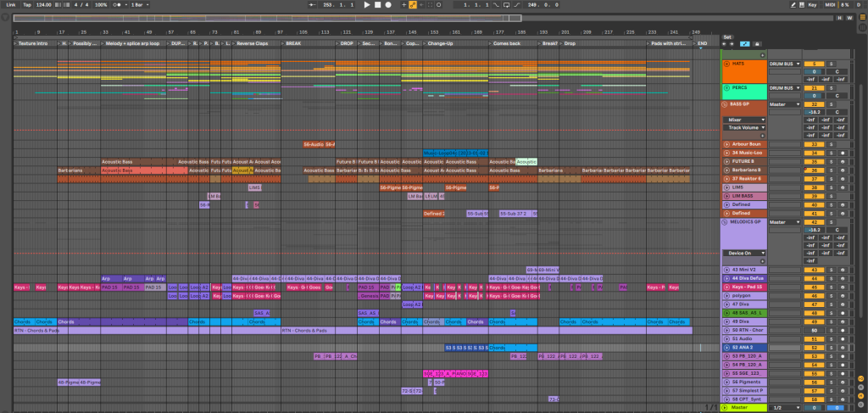Arm track 52 ANA 2 for recording
Screen dimensions: 868x413
tap(842, 348)
